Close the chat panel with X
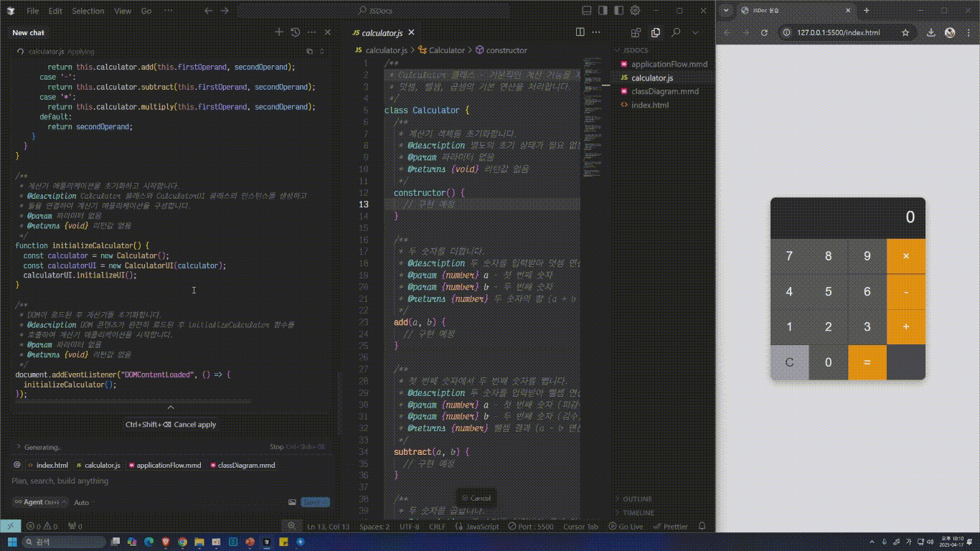The width and height of the screenshot is (980, 551). pos(328,32)
